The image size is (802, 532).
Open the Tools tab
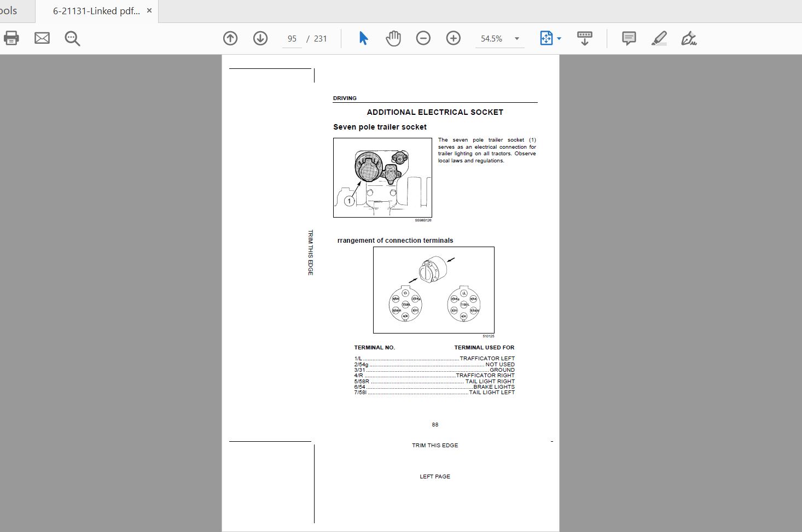[9, 11]
